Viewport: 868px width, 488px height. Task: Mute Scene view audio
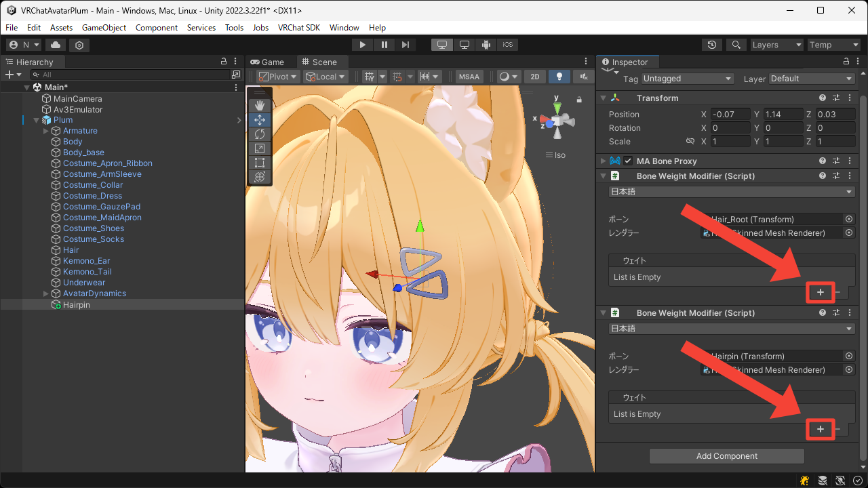[583, 76]
